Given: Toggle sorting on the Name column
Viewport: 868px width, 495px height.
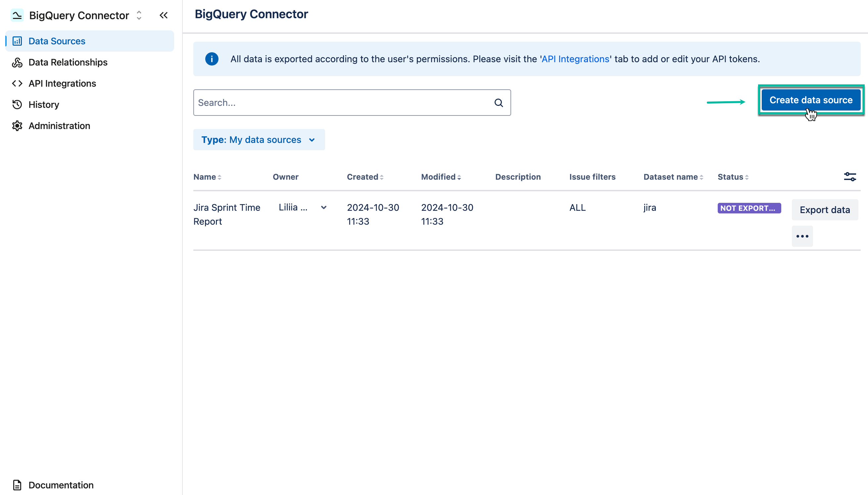Looking at the screenshot, I should coord(219,177).
